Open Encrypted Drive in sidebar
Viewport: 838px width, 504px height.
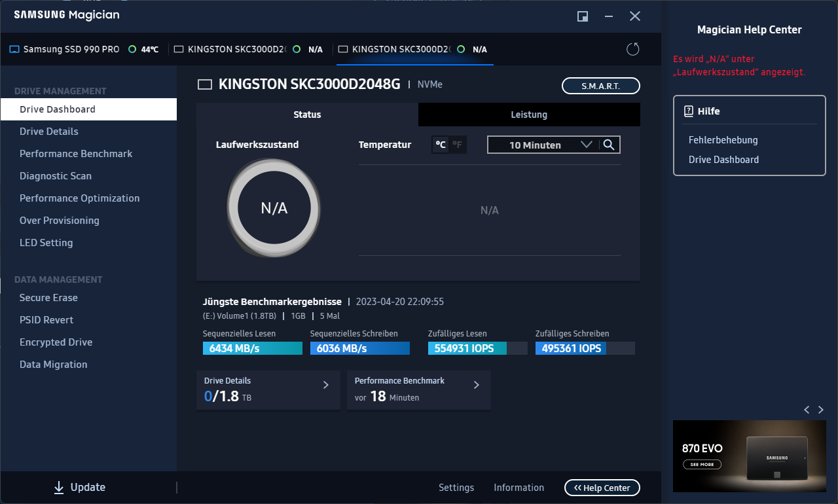pyautogui.click(x=88, y=342)
